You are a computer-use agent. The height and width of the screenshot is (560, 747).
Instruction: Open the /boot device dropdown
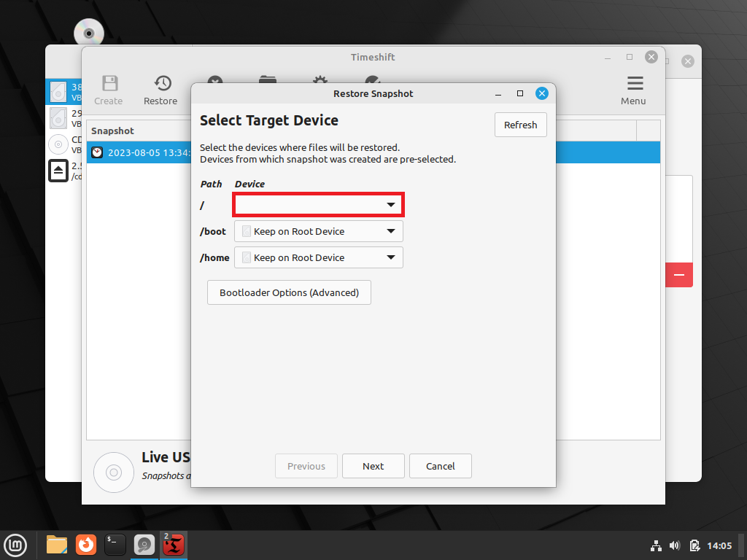pos(318,231)
